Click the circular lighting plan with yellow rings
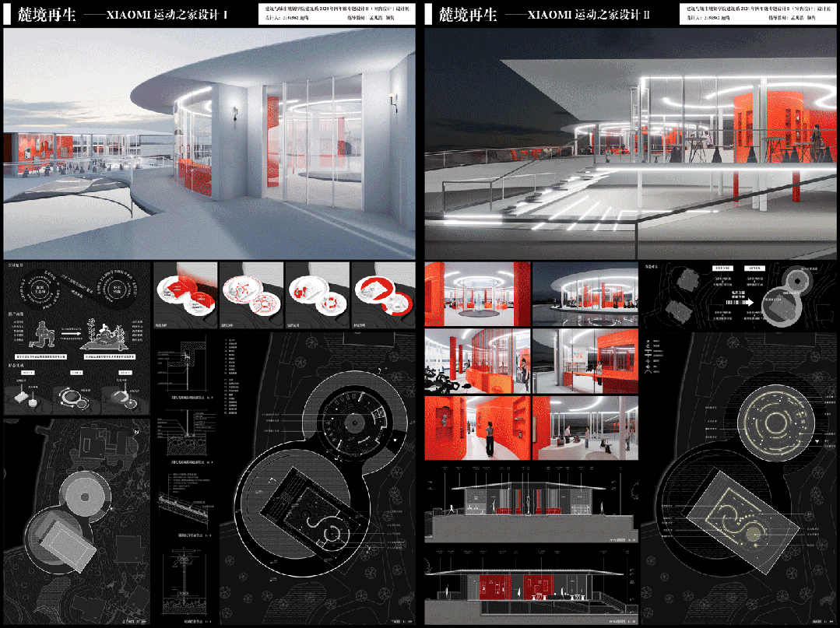The height and width of the screenshot is (628, 840). (775, 423)
